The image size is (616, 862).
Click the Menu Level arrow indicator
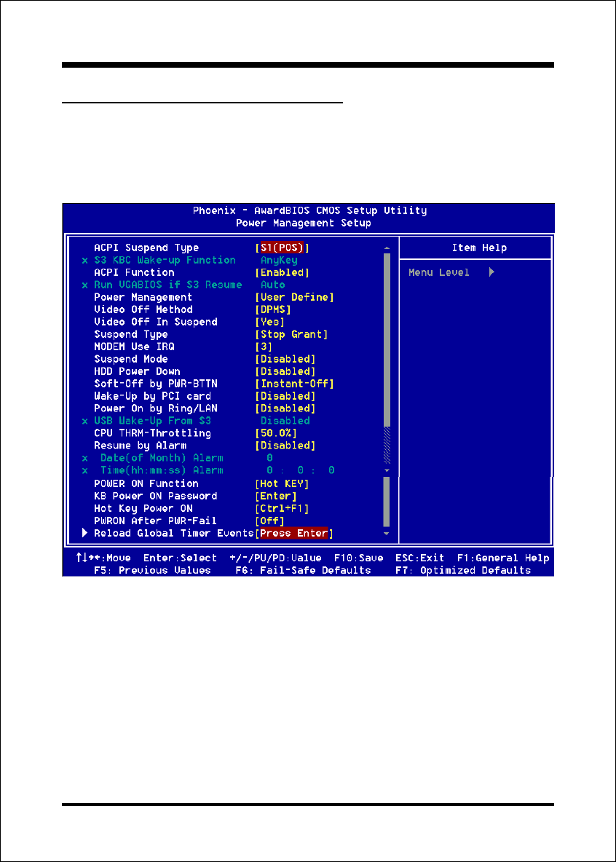tap(491, 272)
